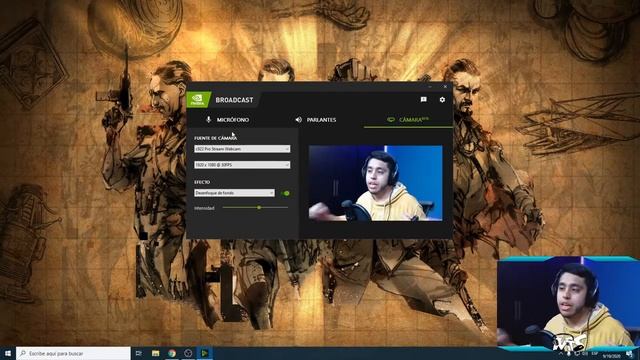Adjust the Intensidad slider

click(x=256, y=208)
